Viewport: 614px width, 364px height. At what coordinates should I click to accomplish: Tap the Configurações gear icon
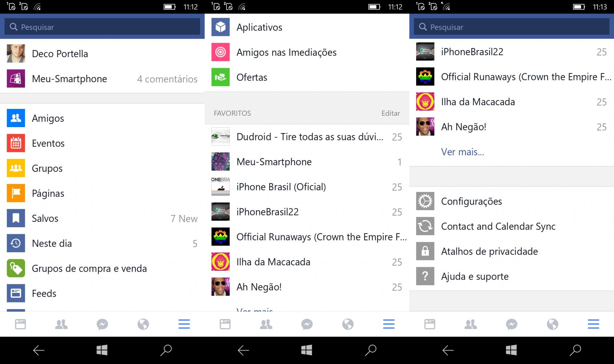tap(425, 201)
